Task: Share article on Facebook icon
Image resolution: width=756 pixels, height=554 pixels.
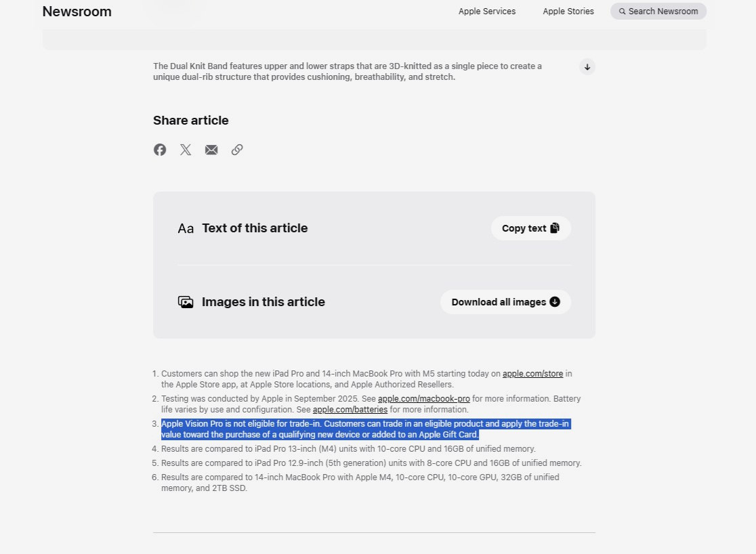Action: (160, 150)
